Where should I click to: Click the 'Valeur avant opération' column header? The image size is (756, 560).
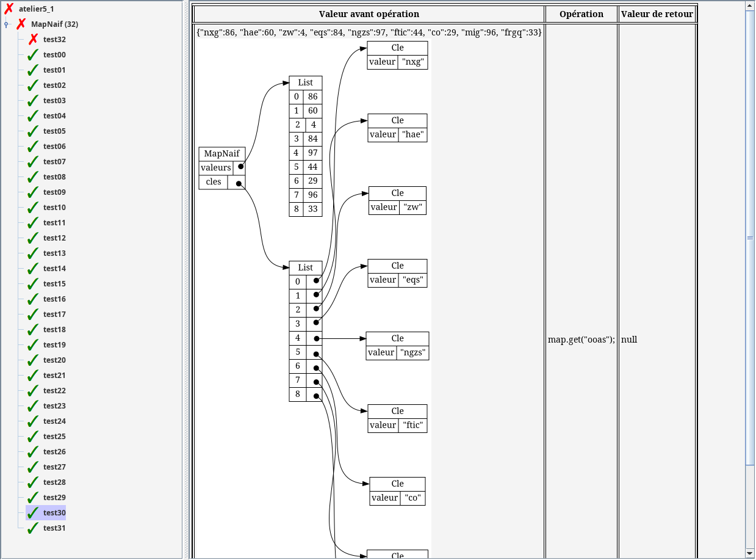(x=369, y=14)
